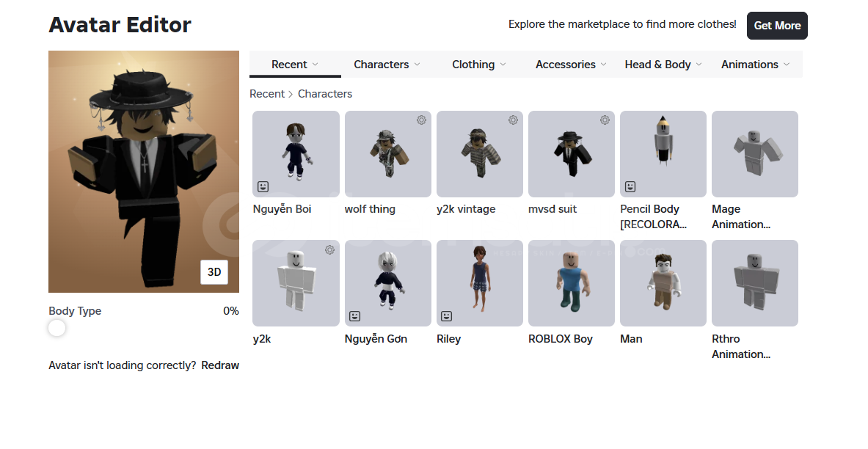
Task: Select the Man character thumbnail
Action: pos(663,283)
